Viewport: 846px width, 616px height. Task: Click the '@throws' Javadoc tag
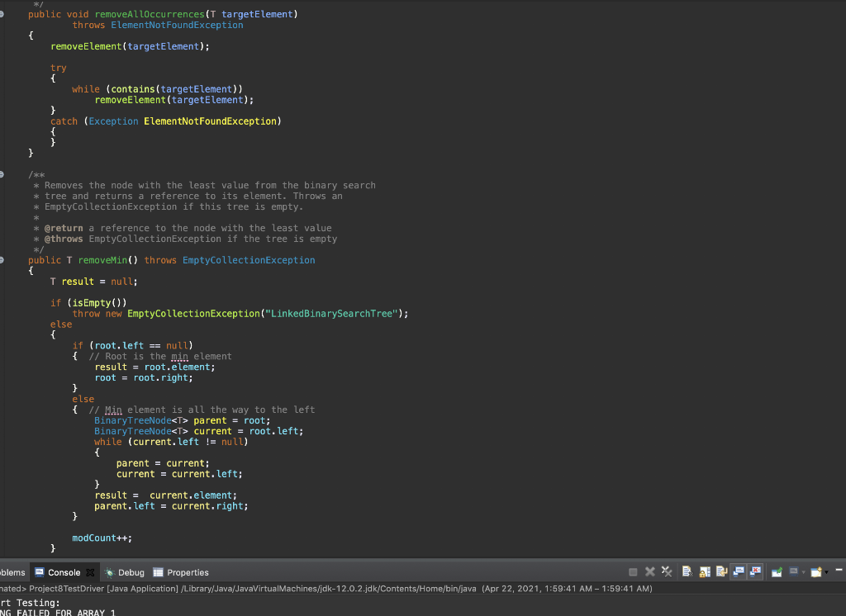click(64, 239)
